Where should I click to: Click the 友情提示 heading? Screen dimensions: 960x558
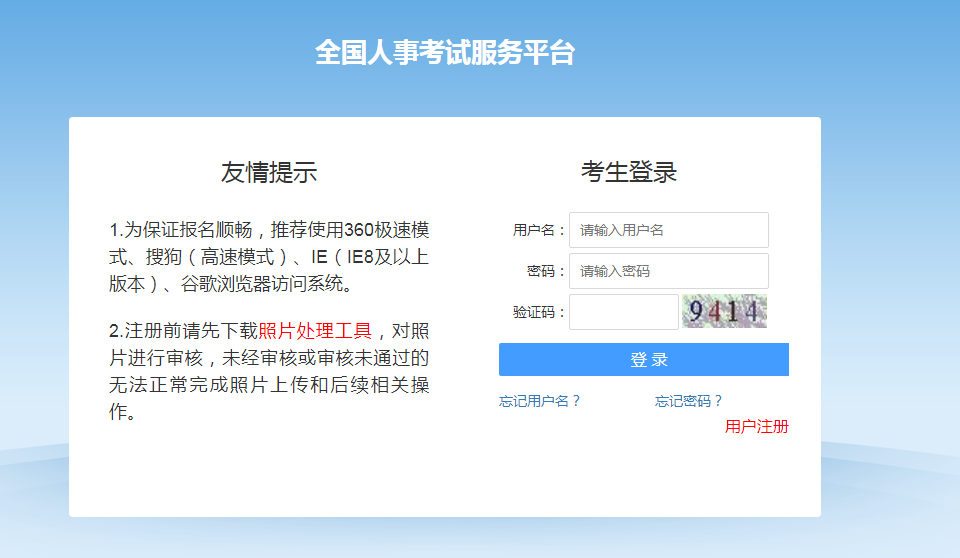269,172
